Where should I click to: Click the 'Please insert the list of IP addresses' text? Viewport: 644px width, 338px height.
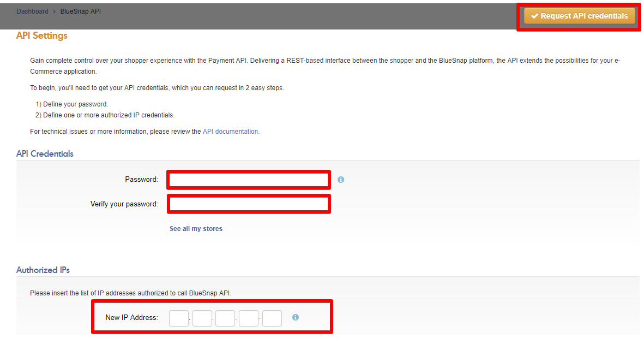tap(131, 293)
